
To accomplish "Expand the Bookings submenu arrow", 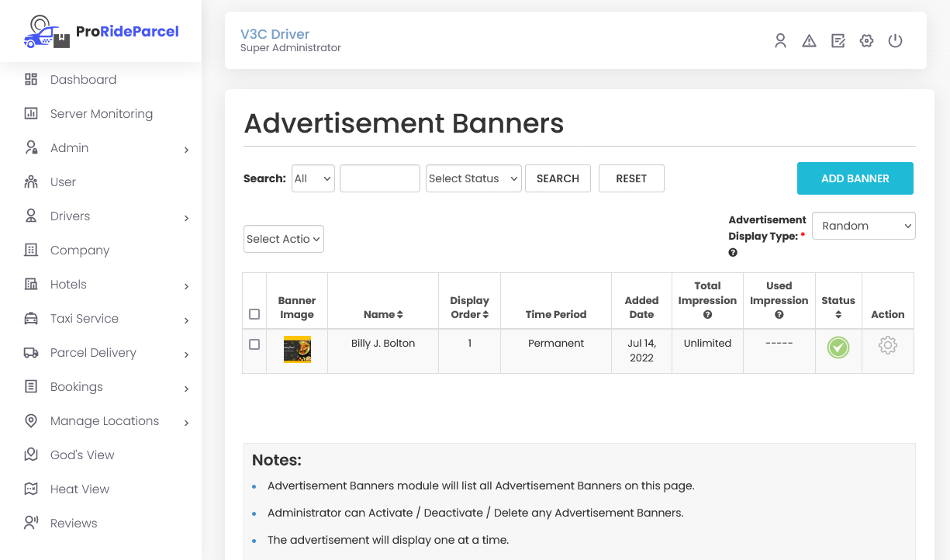I will point(186,389).
